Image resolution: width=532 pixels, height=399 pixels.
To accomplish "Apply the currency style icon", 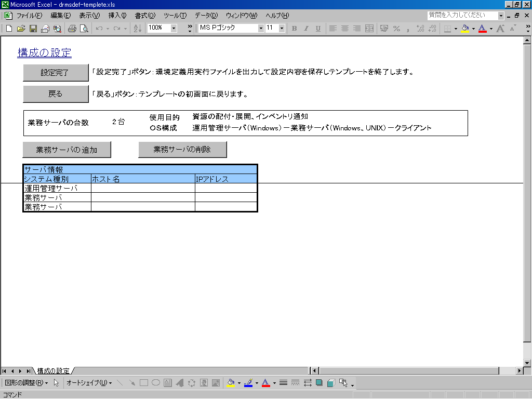I will pos(384,29).
